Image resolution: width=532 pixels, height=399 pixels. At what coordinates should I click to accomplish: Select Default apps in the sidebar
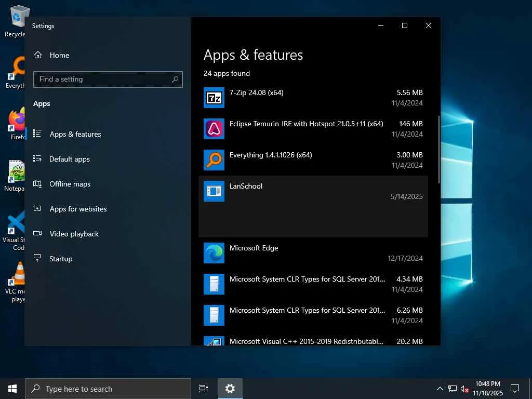[x=69, y=159]
